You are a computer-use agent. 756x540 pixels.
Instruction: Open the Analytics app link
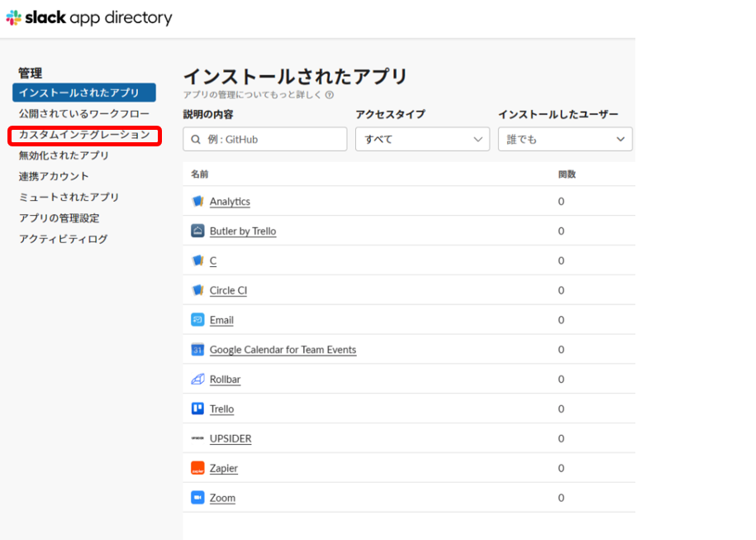point(230,201)
